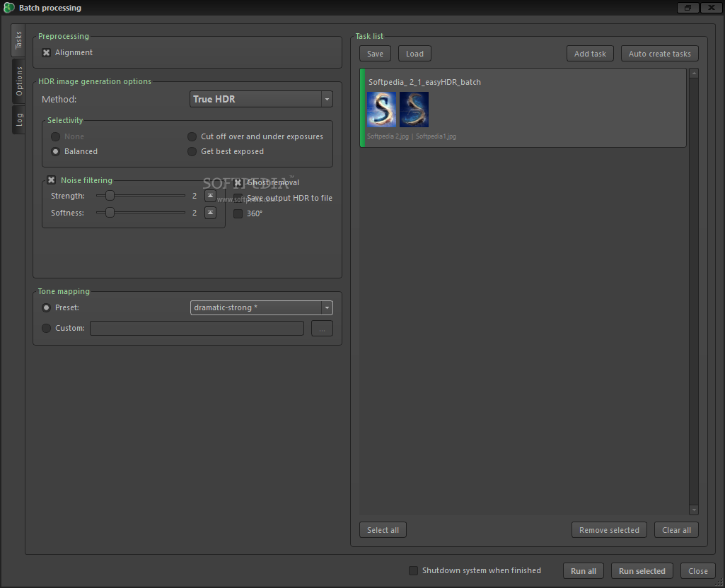Select the Balanced selectivity option
The image size is (725, 588).
55,151
